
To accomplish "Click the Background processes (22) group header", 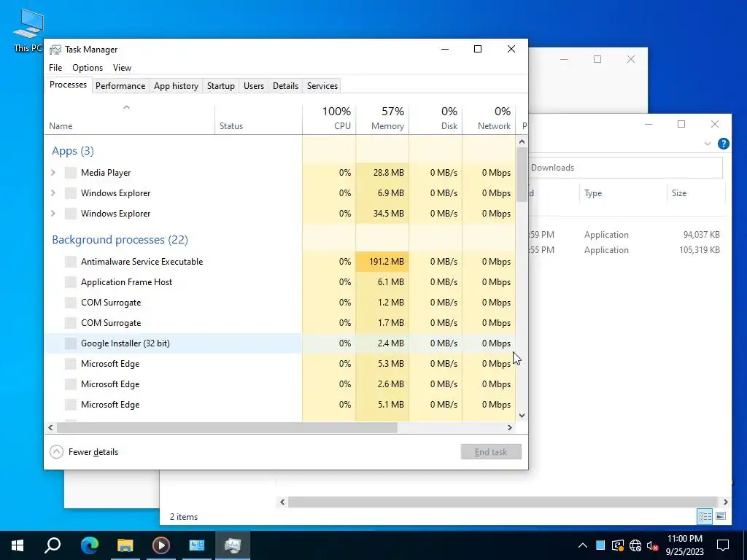I will [120, 239].
